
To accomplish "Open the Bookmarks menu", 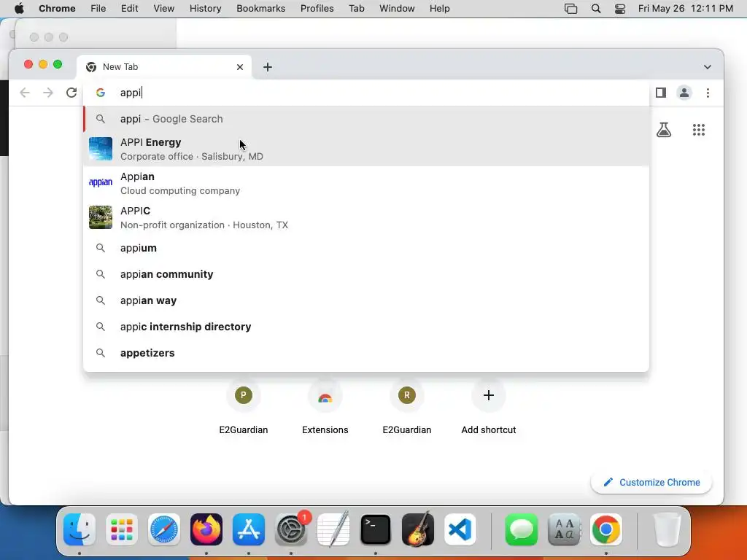I will [x=260, y=9].
